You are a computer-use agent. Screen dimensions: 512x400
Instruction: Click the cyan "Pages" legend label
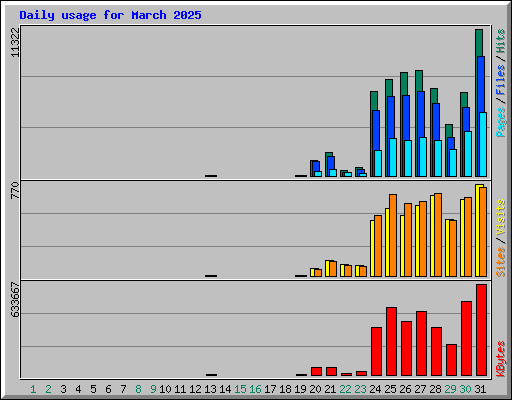pyautogui.click(x=501, y=122)
